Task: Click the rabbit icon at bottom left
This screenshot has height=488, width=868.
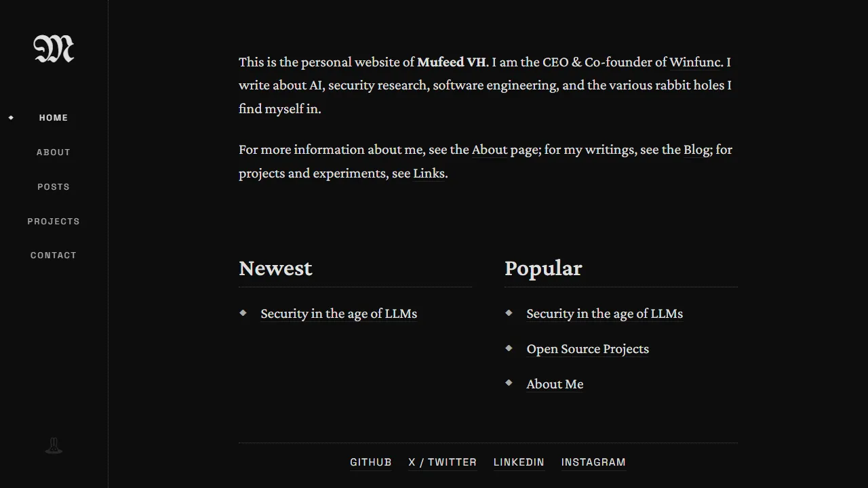Action: click(54, 445)
